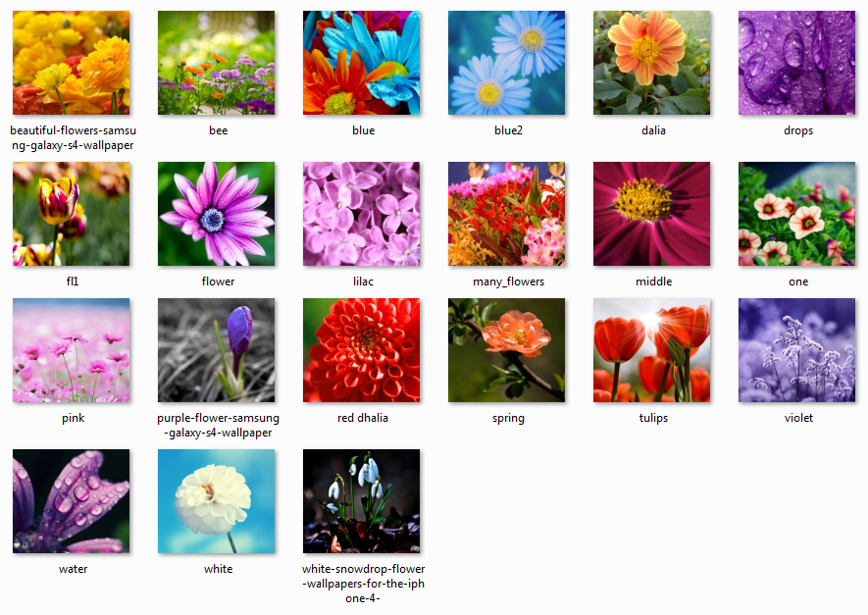868x615 pixels.
Task: Choose the 'violet' flowers thumbnail
Action: [x=796, y=350]
